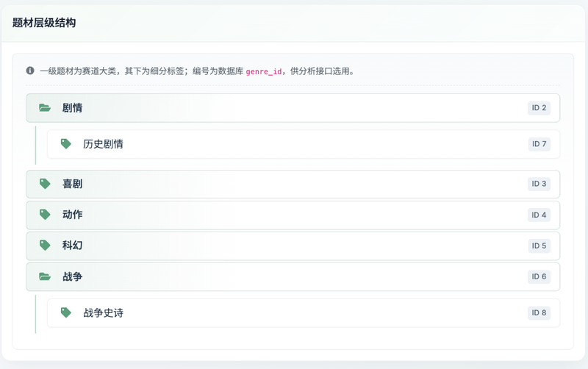Collapse the 战争 genre row
588x369 pixels.
pyautogui.click(x=293, y=276)
